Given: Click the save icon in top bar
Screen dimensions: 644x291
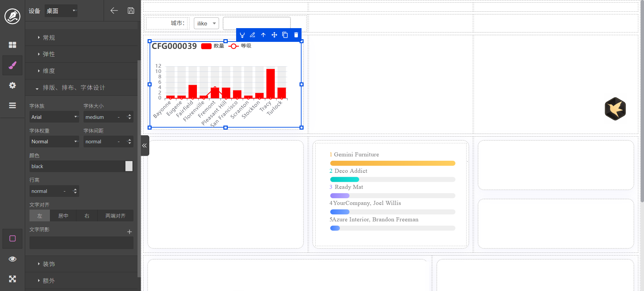Looking at the screenshot, I should 131,11.
